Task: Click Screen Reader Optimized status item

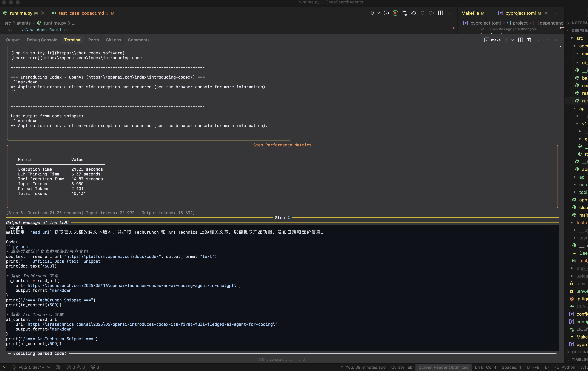Action: pos(444,367)
